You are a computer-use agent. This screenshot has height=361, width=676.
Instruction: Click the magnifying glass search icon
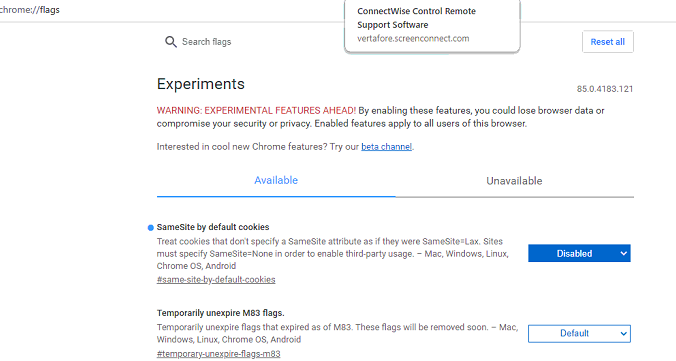[171, 42]
